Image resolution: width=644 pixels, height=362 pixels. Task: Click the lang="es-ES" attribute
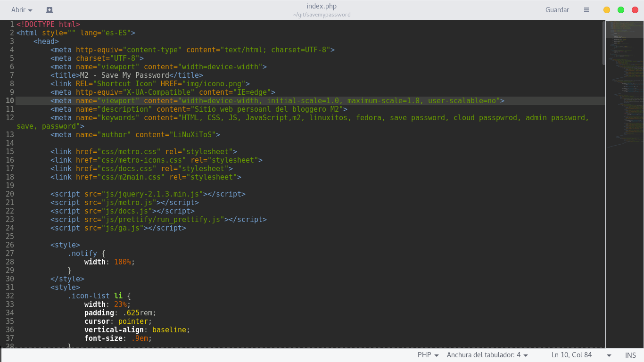click(x=106, y=33)
